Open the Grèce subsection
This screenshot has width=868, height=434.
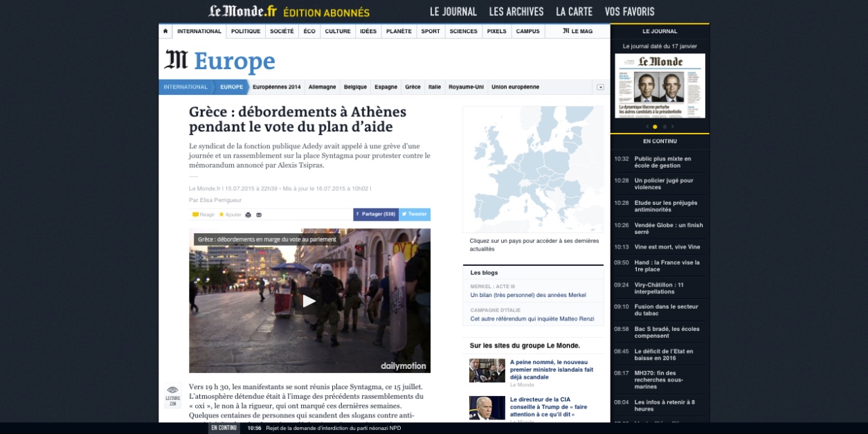pyautogui.click(x=413, y=87)
